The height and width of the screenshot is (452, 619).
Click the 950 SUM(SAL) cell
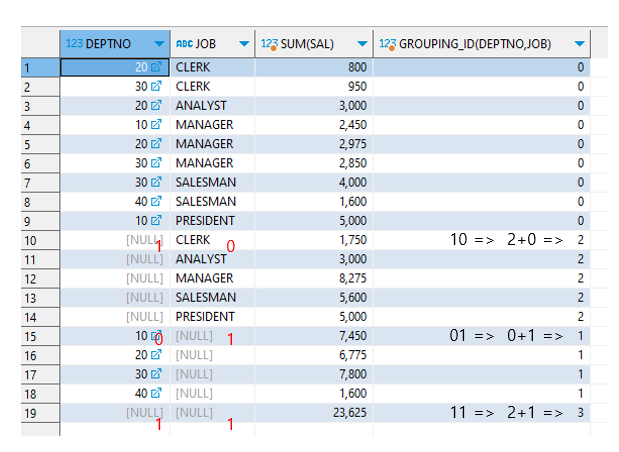pyautogui.click(x=314, y=86)
